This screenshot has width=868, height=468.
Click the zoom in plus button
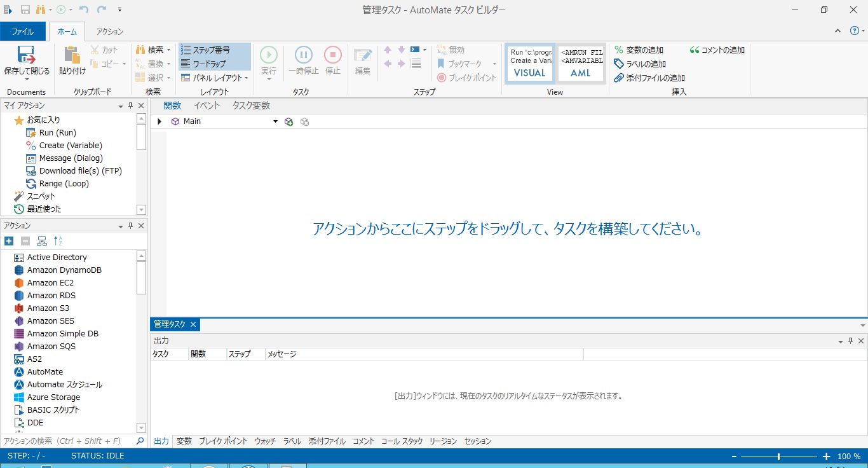[826, 456]
